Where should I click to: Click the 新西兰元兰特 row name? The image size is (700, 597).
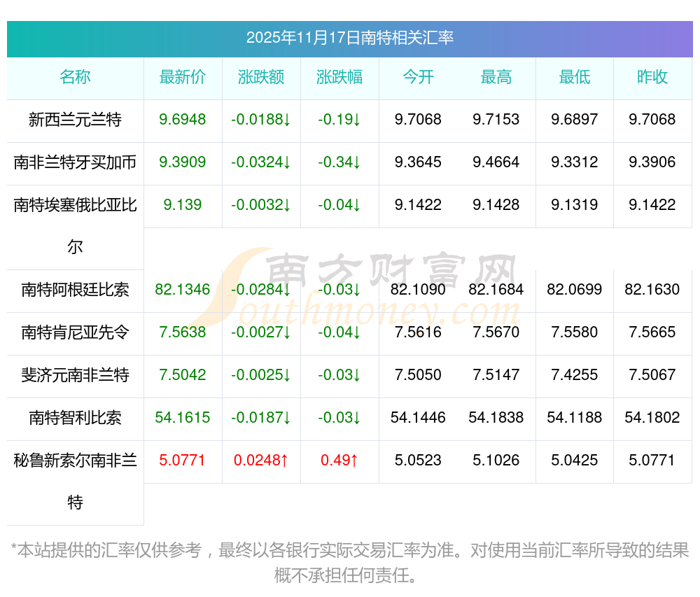pos(75,120)
